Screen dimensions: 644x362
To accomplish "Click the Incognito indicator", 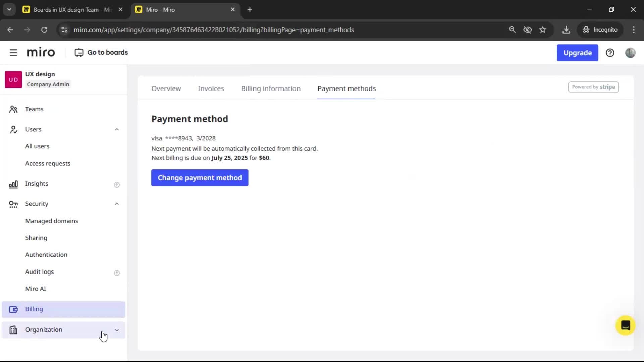I will pos(600,30).
